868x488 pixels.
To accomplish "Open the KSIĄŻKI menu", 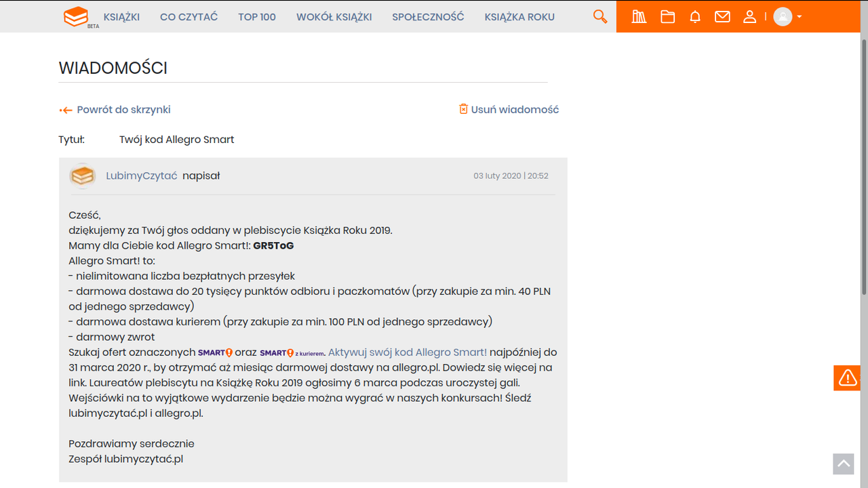I will 121,17.
